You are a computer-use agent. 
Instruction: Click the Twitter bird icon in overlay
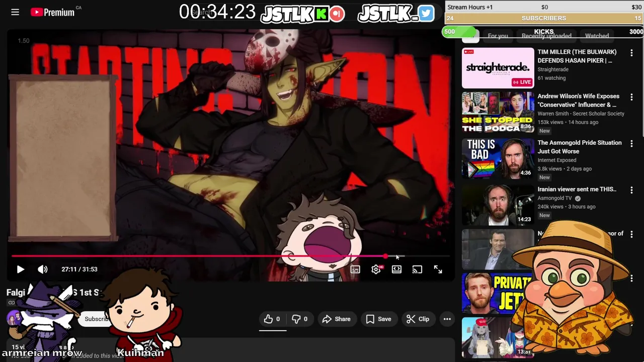pyautogui.click(x=426, y=14)
